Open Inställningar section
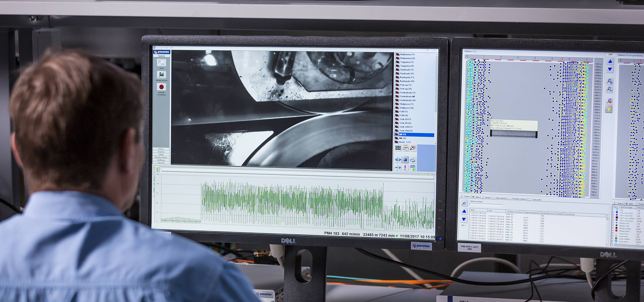Screen dimensions: 644x302 [x=161, y=160]
